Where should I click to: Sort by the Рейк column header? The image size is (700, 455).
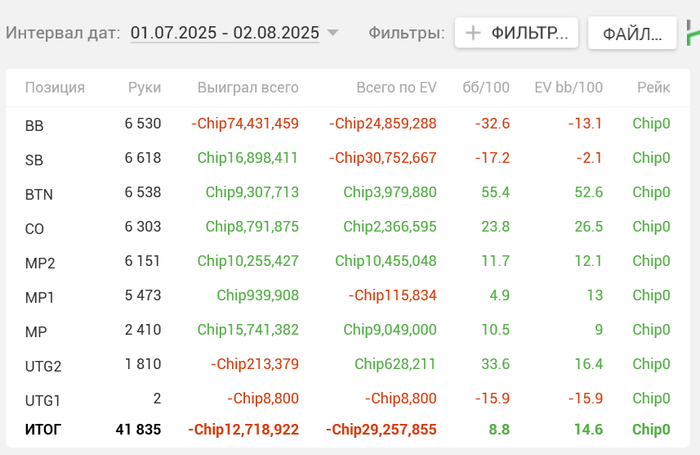pos(654,88)
